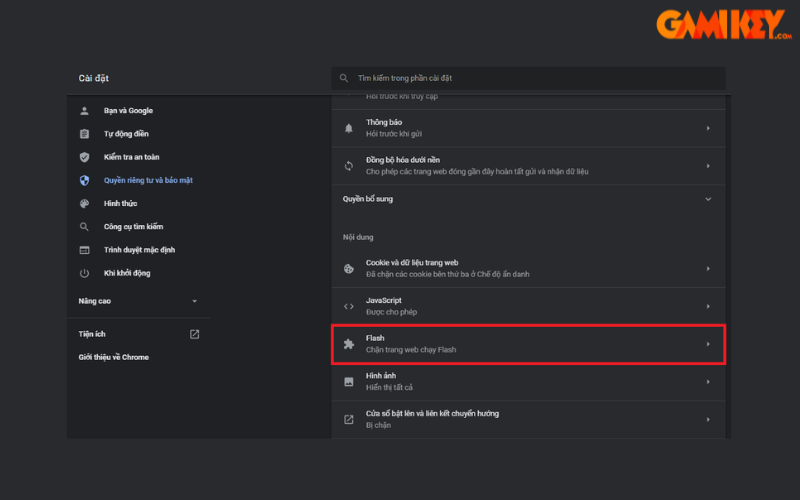Viewport: 800px width, 500px height.
Task: Open Tiện ích extensions link
Action: (x=92, y=334)
